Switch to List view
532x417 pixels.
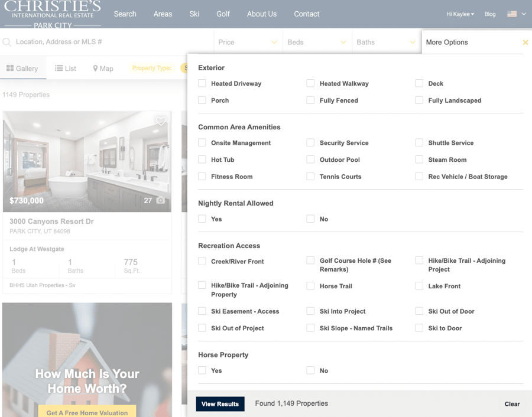click(x=66, y=68)
